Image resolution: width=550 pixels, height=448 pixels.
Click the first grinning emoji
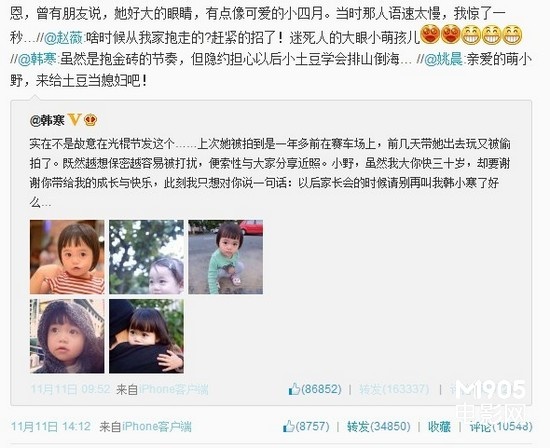point(471,34)
